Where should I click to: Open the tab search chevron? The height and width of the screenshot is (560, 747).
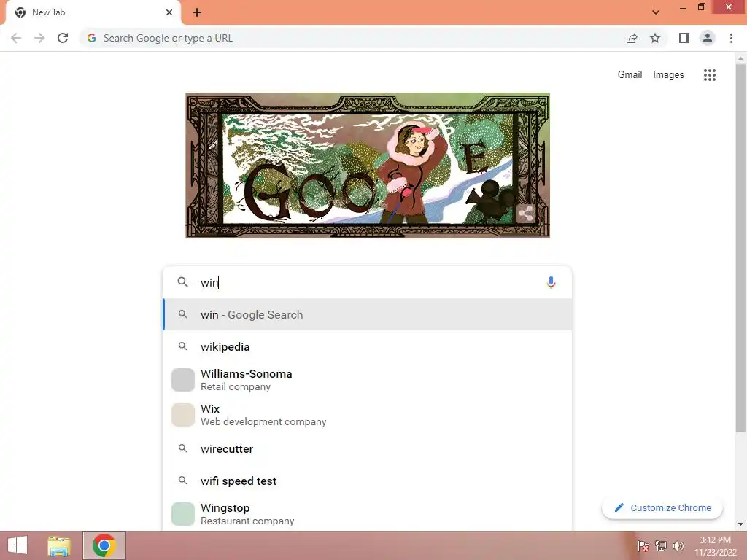(656, 12)
